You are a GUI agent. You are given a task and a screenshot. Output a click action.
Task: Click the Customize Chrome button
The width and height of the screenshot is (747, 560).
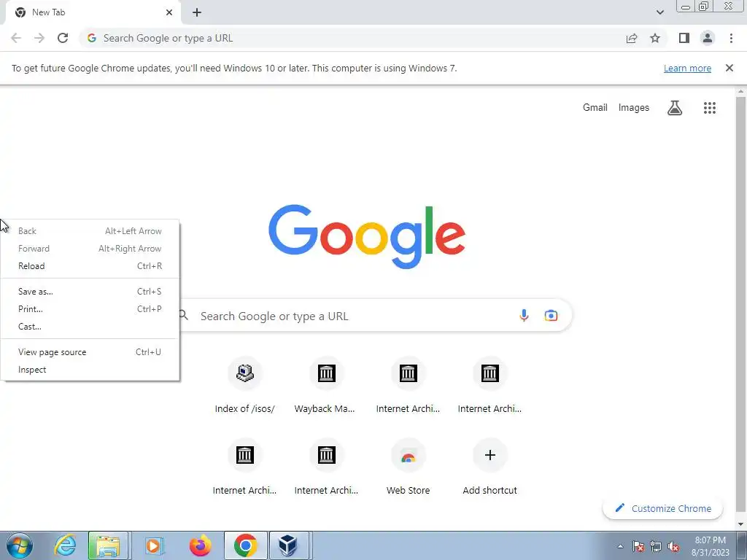662,508
